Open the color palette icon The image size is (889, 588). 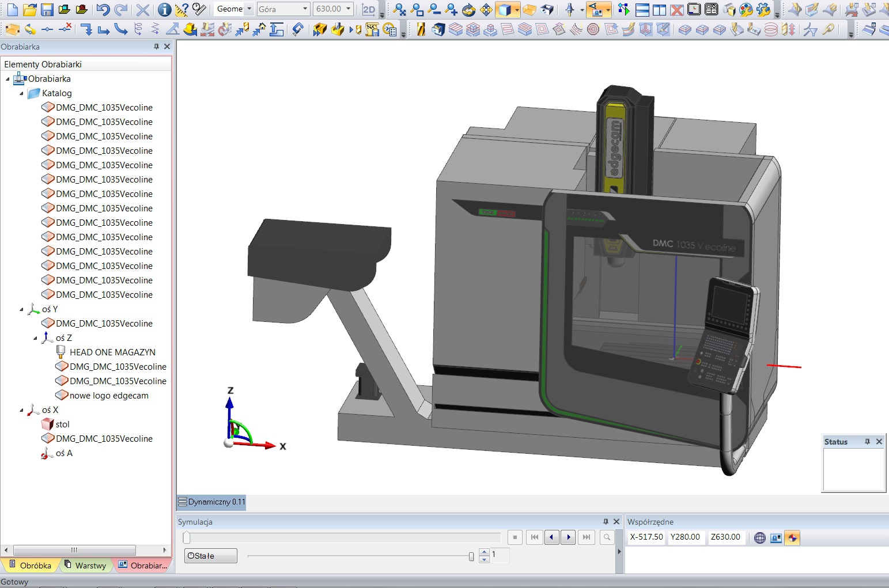[746, 9]
